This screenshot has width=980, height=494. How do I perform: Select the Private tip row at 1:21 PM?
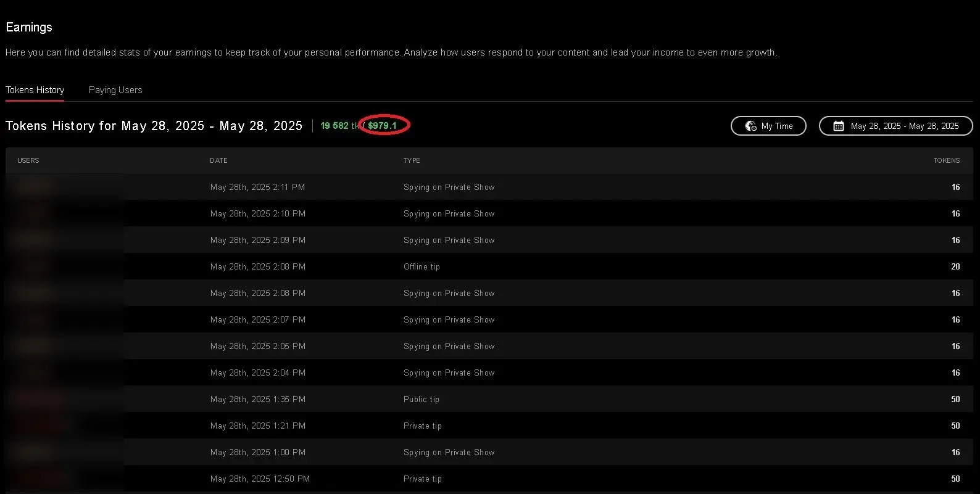click(423, 426)
